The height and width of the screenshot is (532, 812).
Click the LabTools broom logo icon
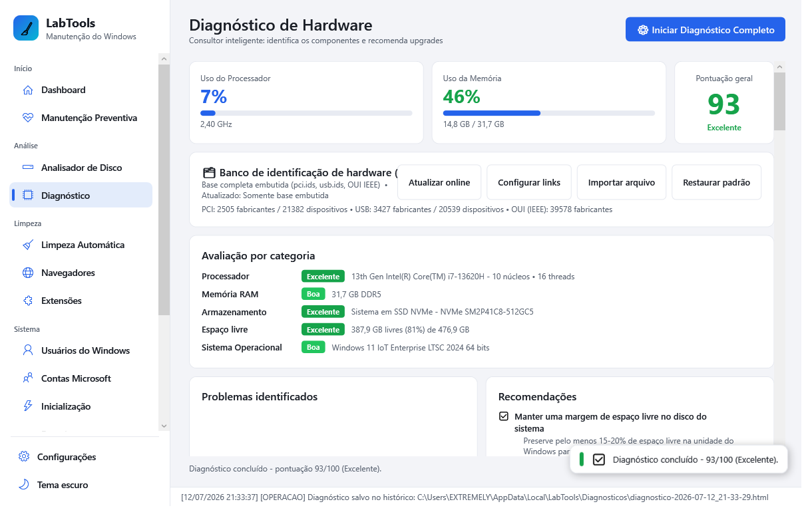pyautogui.click(x=26, y=29)
